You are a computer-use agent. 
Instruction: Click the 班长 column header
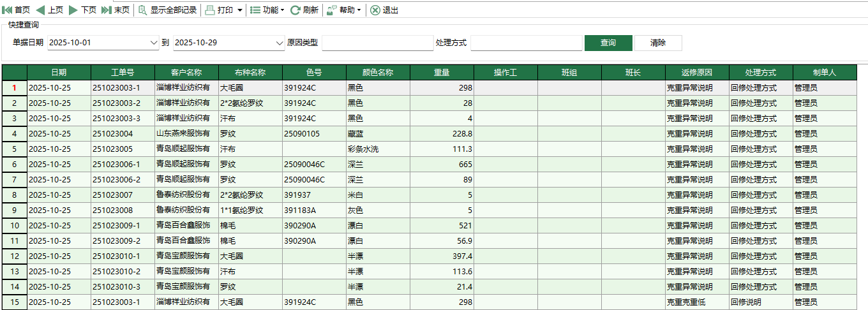tap(634, 72)
